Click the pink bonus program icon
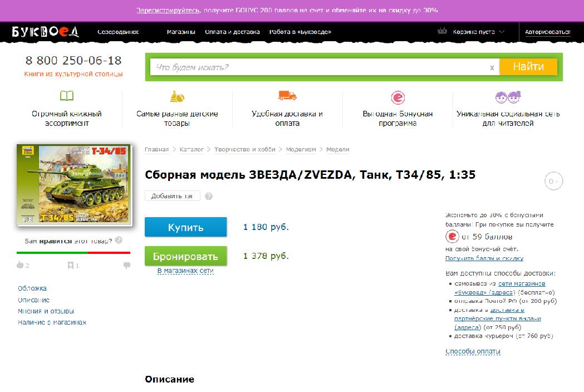 click(397, 97)
